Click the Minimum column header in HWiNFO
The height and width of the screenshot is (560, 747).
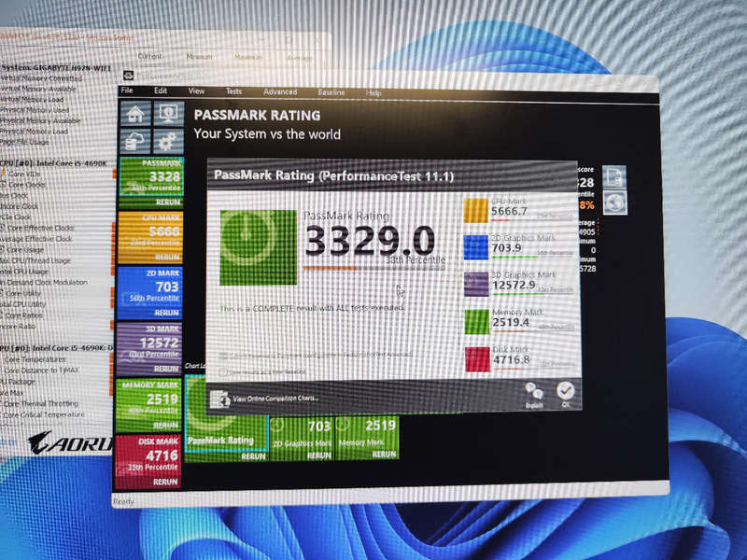(199, 56)
